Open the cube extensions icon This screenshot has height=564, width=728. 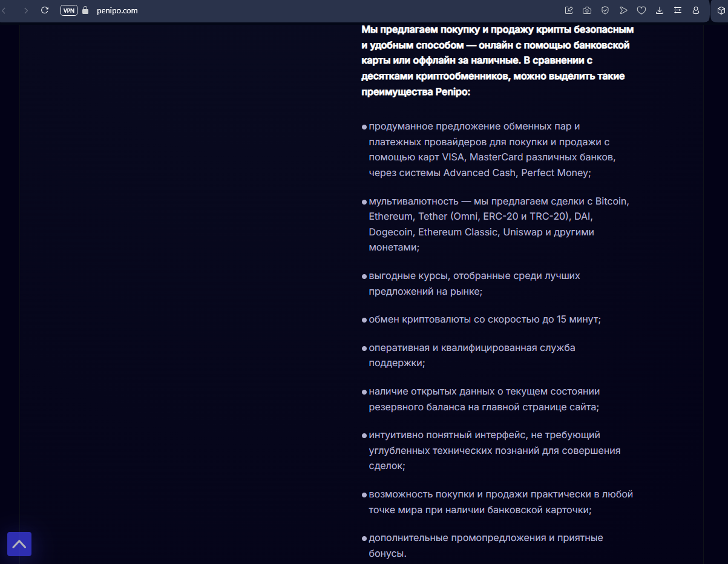(x=721, y=10)
